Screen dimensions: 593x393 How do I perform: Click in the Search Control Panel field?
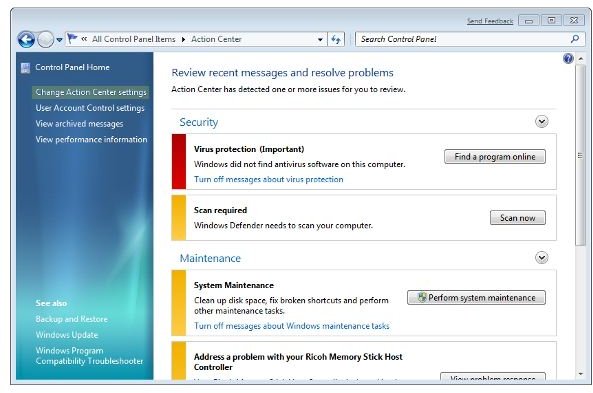coord(463,39)
